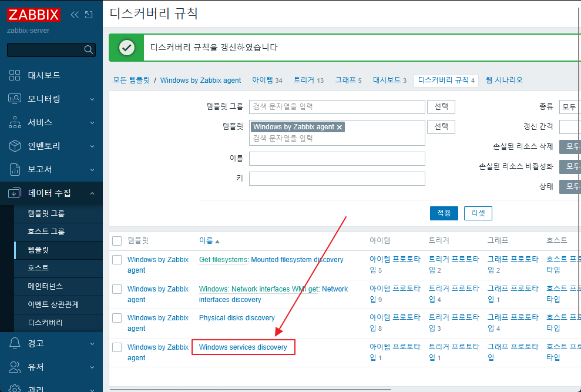Screen dimensions: 581x392
Task: Expand the 관리 menu chevron
Action: [92, 390]
